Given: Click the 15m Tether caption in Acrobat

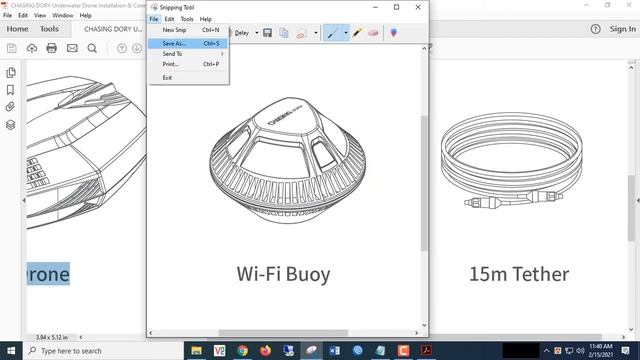Looking at the screenshot, I should (x=519, y=274).
